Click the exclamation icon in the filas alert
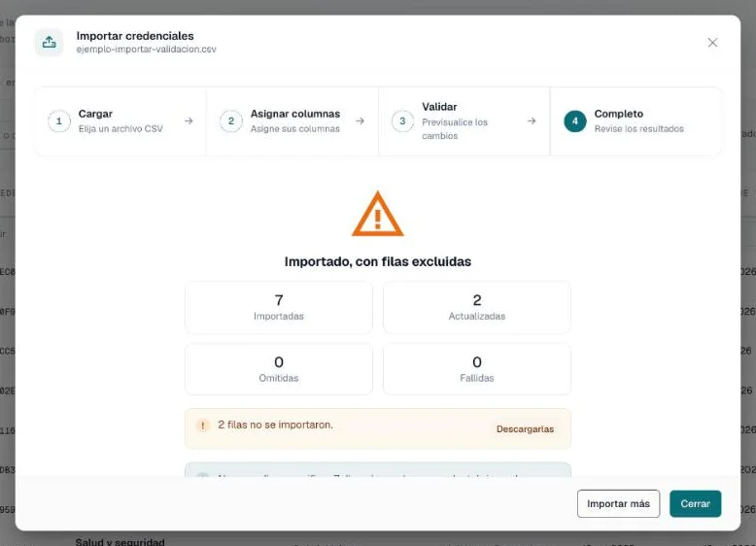 (x=202, y=425)
